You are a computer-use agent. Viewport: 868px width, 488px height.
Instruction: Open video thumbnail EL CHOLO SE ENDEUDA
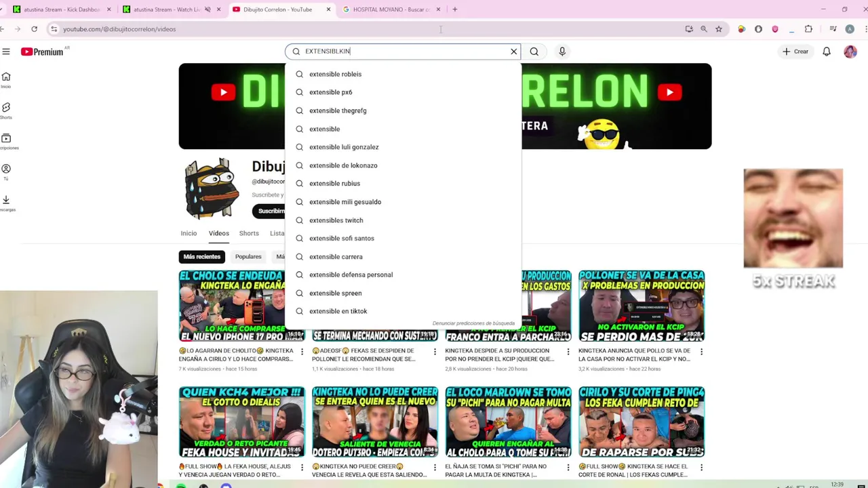pos(232,306)
